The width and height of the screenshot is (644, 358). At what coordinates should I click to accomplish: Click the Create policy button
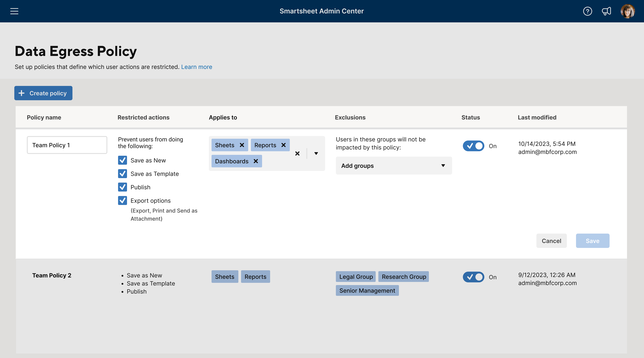(x=43, y=93)
